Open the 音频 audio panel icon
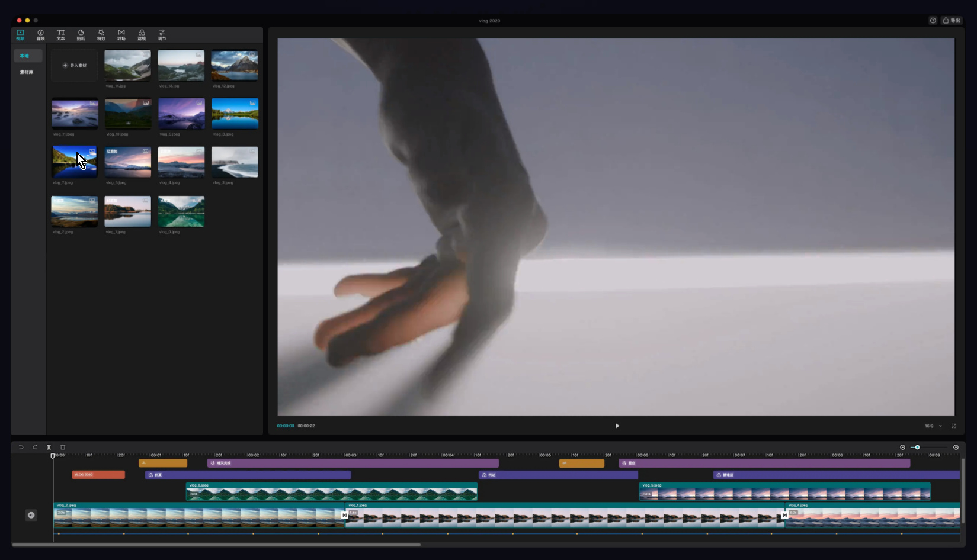 40,35
